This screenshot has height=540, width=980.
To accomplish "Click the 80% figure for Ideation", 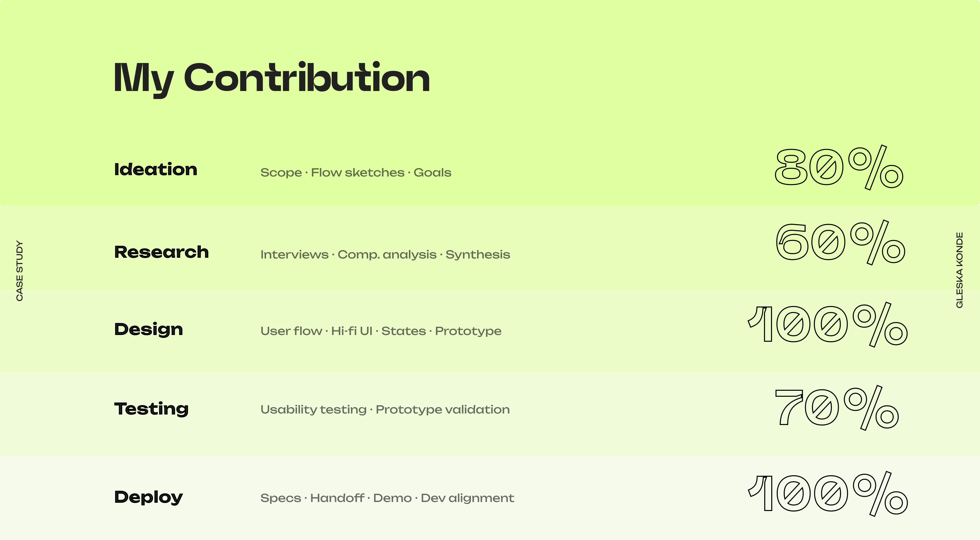I will (x=838, y=167).
